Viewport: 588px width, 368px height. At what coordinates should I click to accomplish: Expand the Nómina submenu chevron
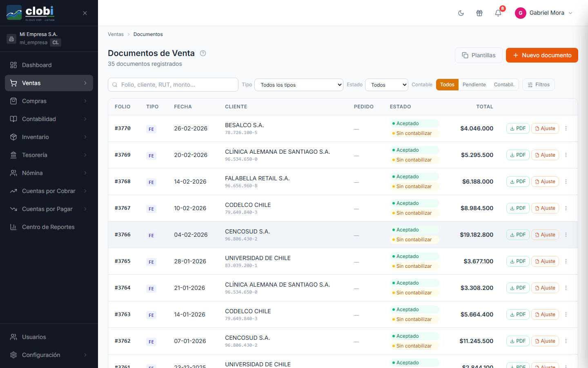(85, 173)
